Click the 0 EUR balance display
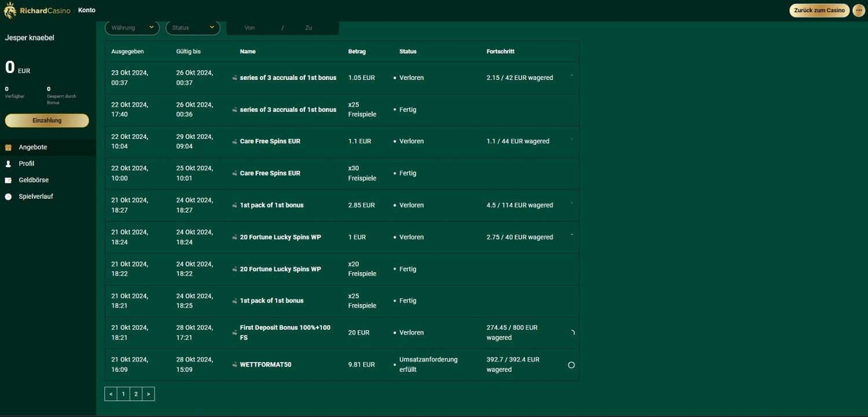Viewport: 868px width, 417px height. tap(17, 68)
